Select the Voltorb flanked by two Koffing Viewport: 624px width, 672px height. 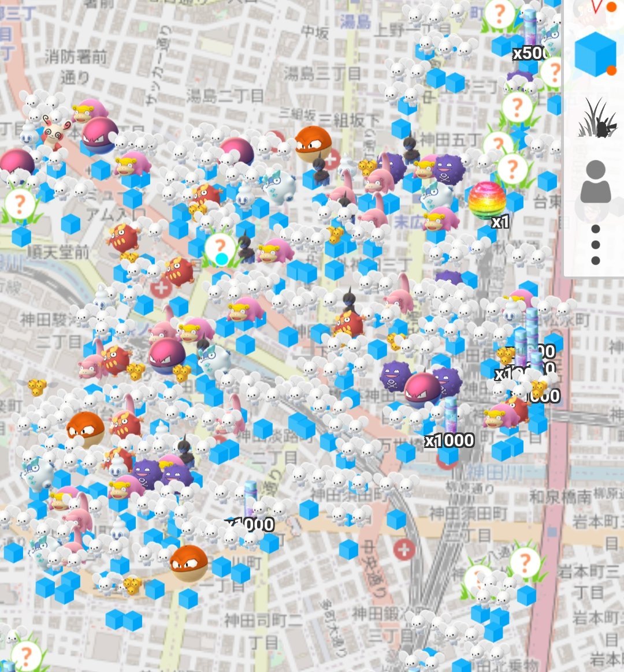[x=422, y=390]
